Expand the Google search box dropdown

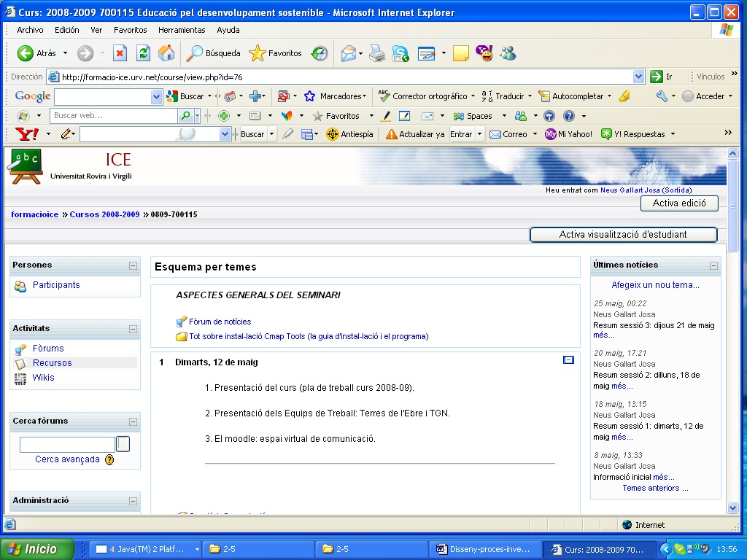point(156,96)
